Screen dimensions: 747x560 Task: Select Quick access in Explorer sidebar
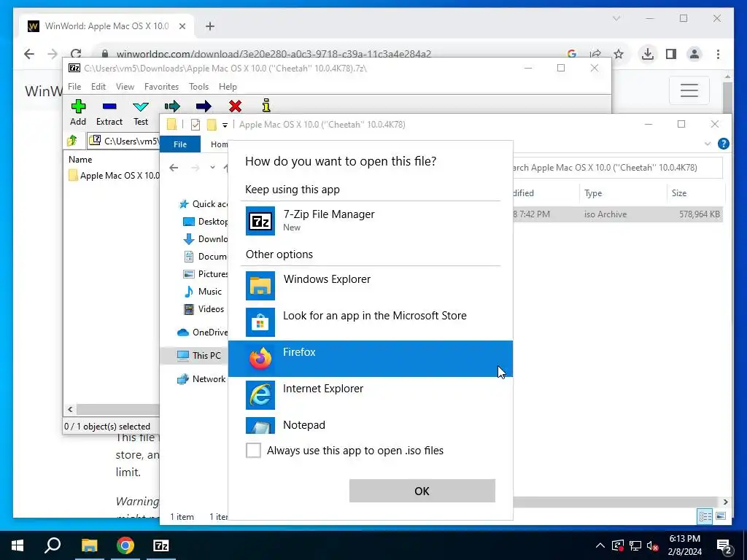coord(204,204)
